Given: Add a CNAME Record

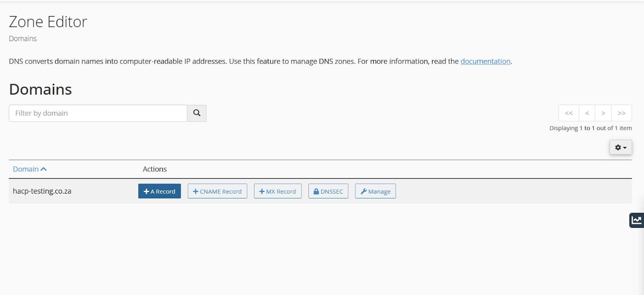Looking at the screenshot, I should point(217,191).
